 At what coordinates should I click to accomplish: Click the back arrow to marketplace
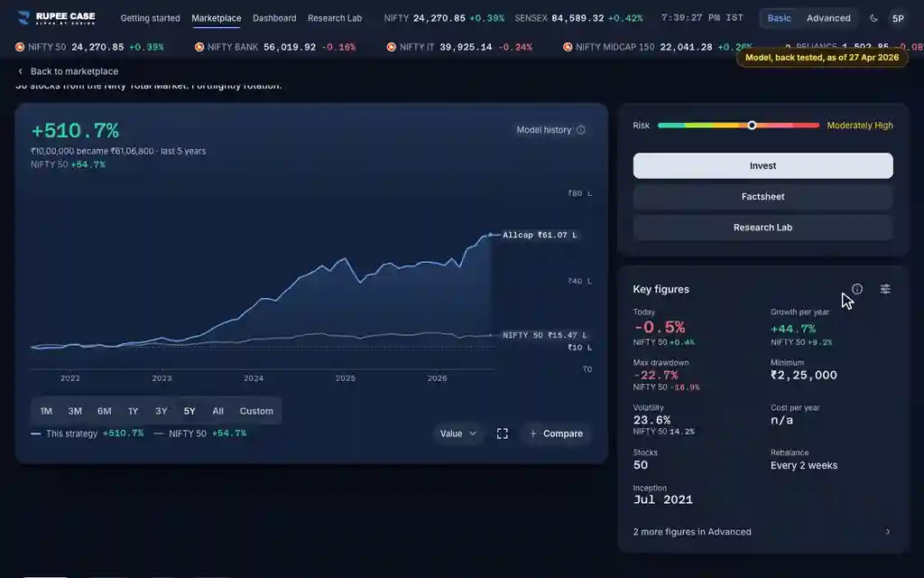click(20, 71)
